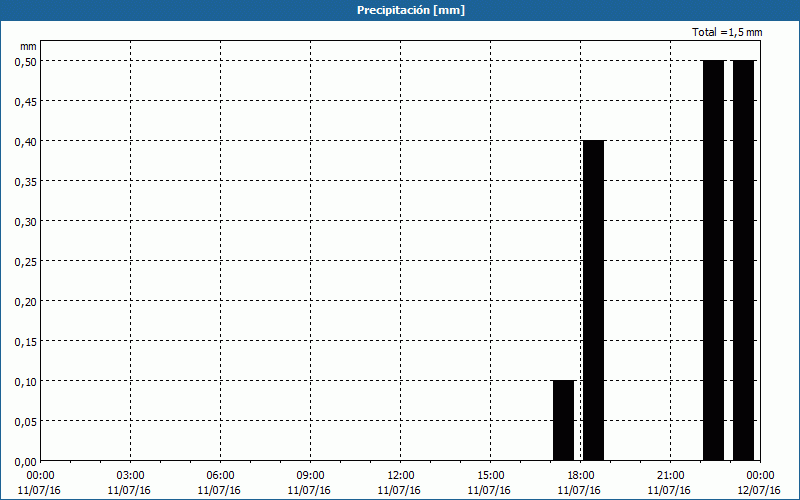800x500 pixels.
Task: Click the 15:00 time axis label
Action: pyautogui.click(x=490, y=476)
